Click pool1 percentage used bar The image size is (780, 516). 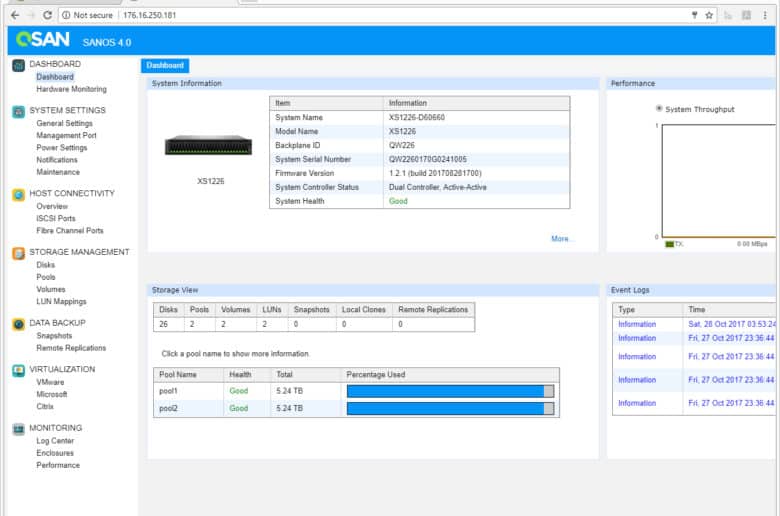450,391
